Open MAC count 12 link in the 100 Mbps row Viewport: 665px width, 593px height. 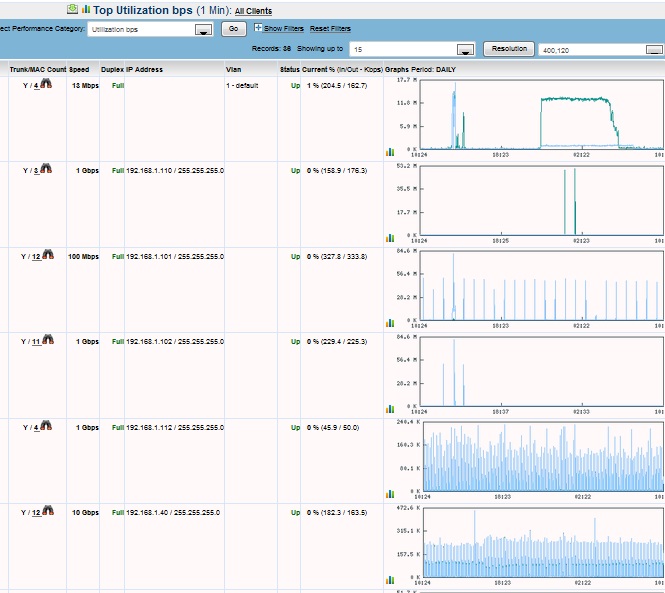click(x=36, y=257)
